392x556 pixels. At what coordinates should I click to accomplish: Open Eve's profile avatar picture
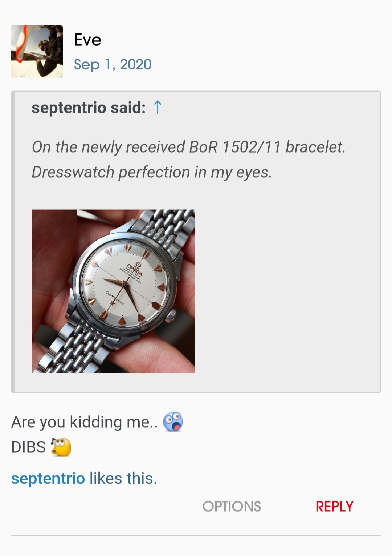[37, 51]
